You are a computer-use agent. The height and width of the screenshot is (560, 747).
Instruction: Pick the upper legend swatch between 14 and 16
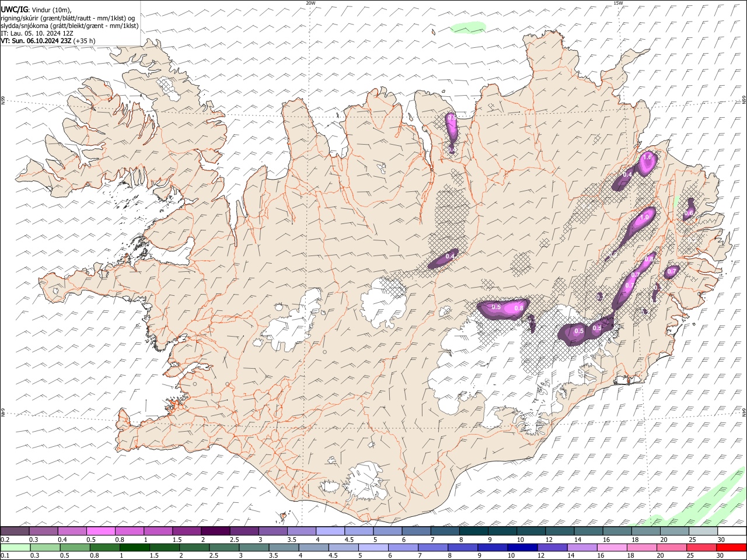click(588, 531)
